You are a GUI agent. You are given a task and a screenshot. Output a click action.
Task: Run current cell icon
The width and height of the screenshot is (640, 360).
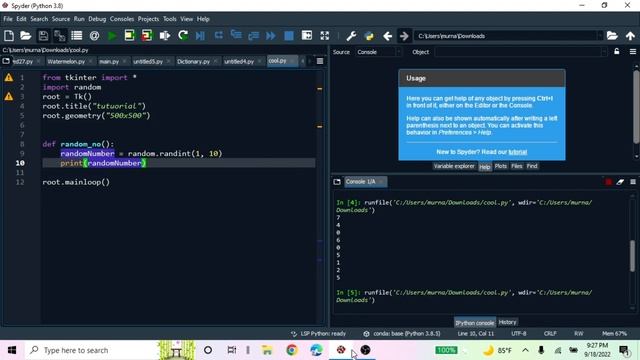coord(129,36)
